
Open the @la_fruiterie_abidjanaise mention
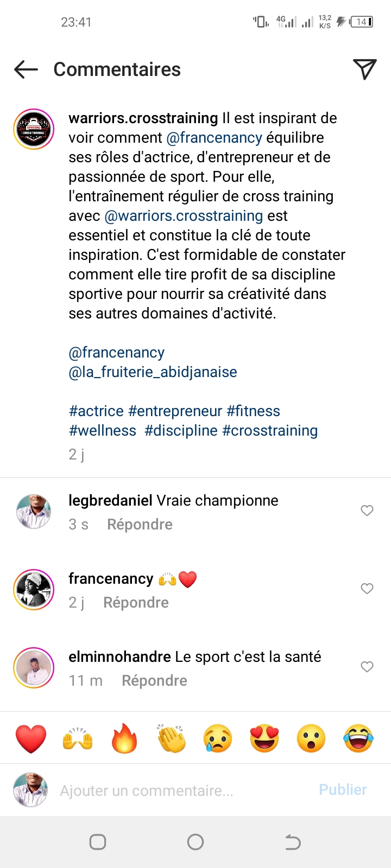coord(153,372)
